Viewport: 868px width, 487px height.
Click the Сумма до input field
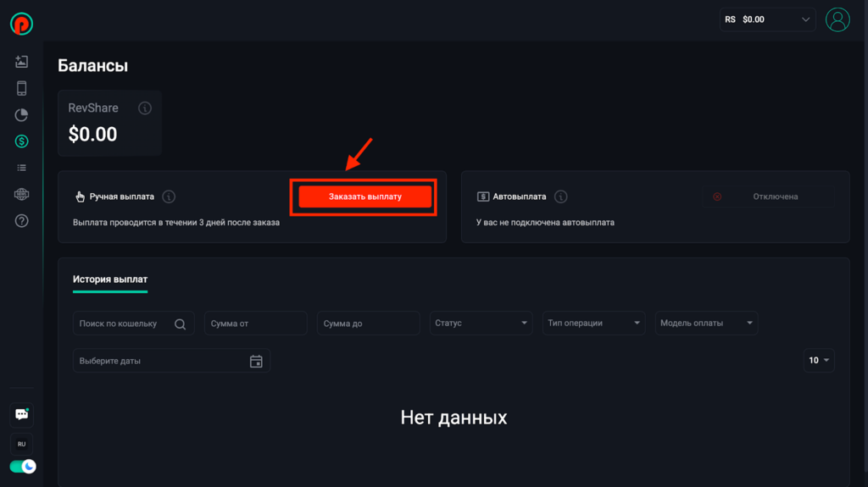368,324
